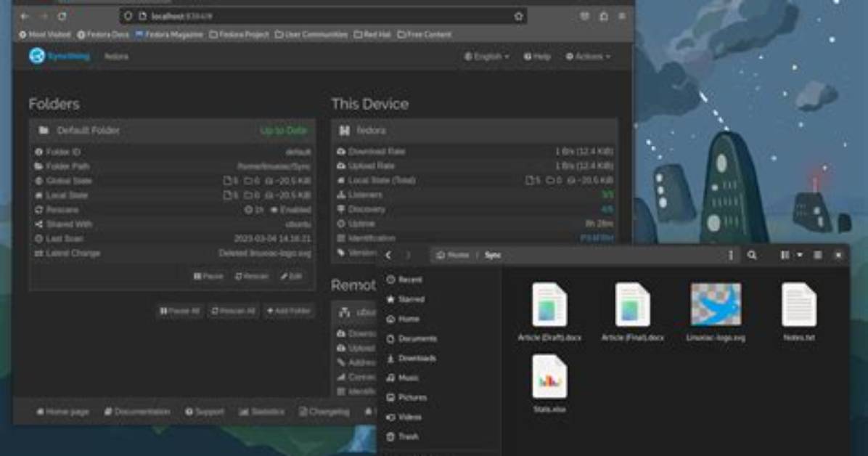Click Home in the file manager path bar
868x456 pixels.
click(x=453, y=256)
